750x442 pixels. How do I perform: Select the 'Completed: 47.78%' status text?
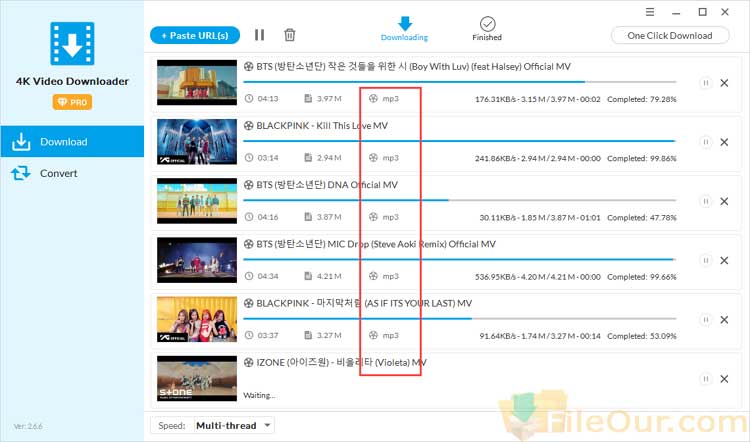point(642,218)
